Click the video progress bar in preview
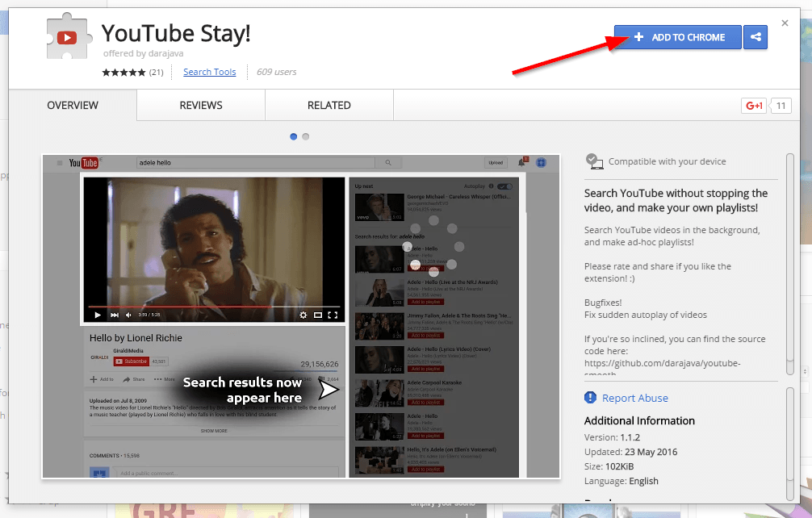The height and width of the screenshot is (518, 812). [214, 307]
